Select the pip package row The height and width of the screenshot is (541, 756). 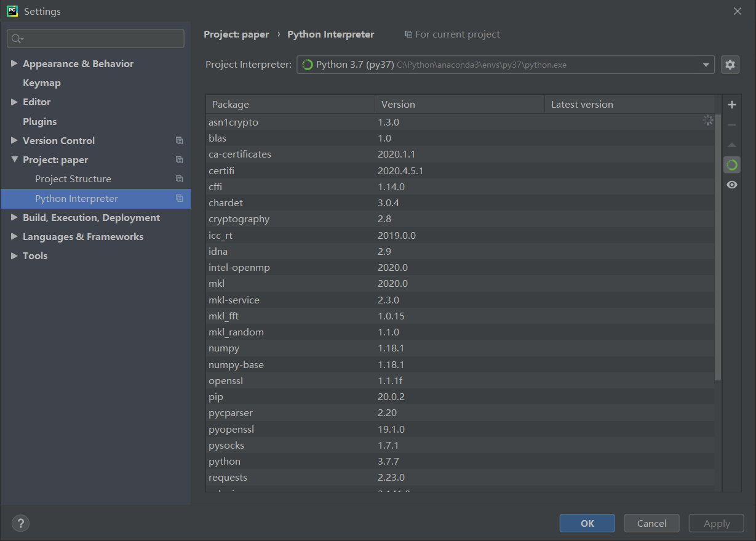tap(460, 397)
